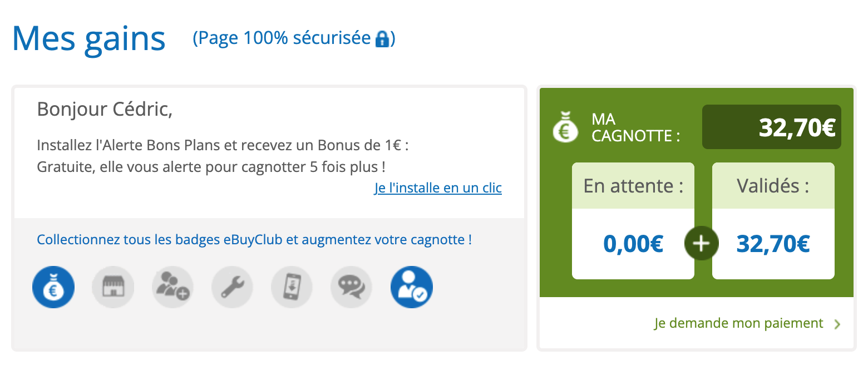
Task: Expand the payment request chevron arrow
Action: click(x=837, y=324)
